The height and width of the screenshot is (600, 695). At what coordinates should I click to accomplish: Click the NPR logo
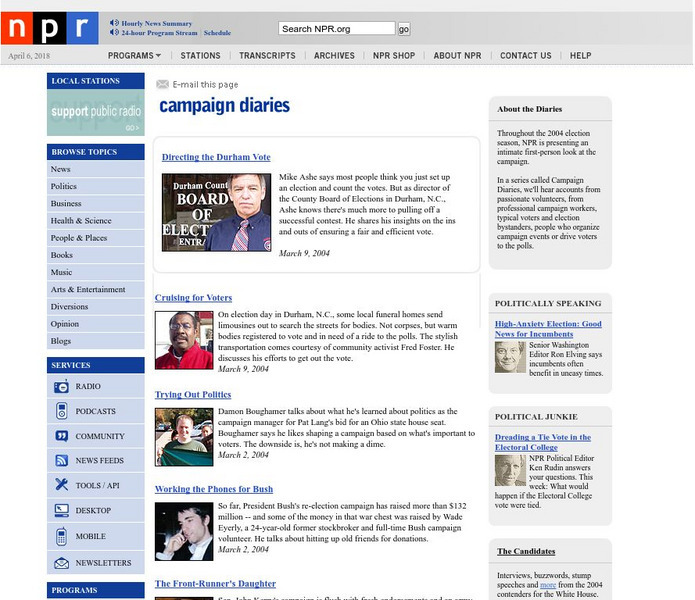(x=50, y=28)
